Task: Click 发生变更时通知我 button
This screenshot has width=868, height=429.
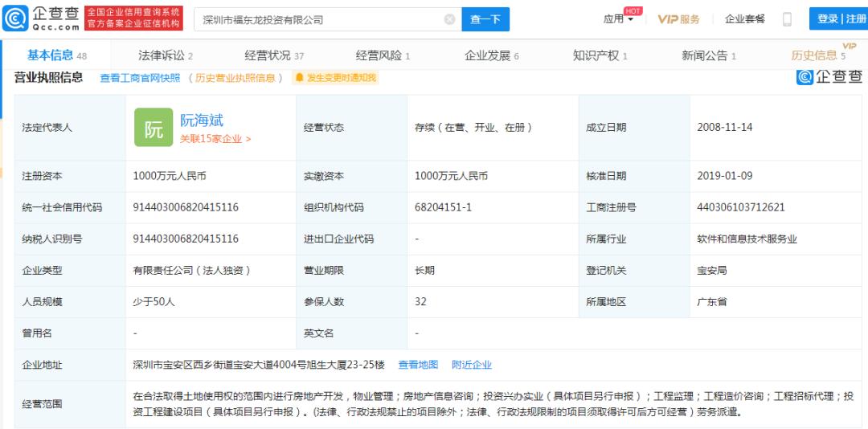Action: [x=335, y=77]
